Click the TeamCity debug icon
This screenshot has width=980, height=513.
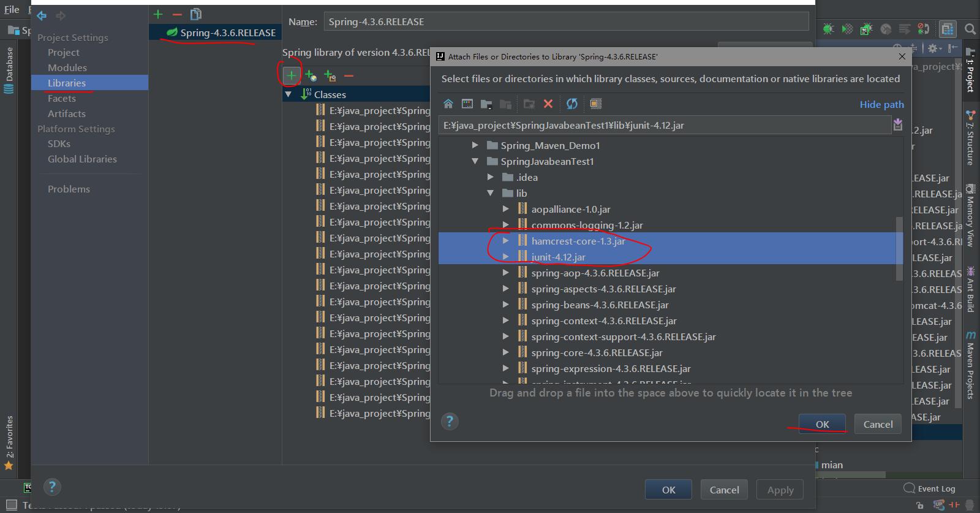coord(866,29)
